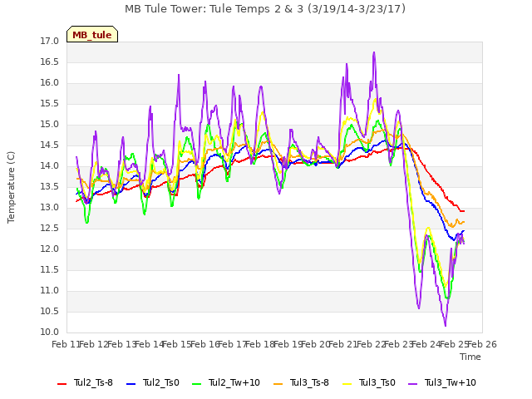Click the Feb 11 x-axis tick label
532x399 pixels.
pyautogui.click(x=66, y=344)
